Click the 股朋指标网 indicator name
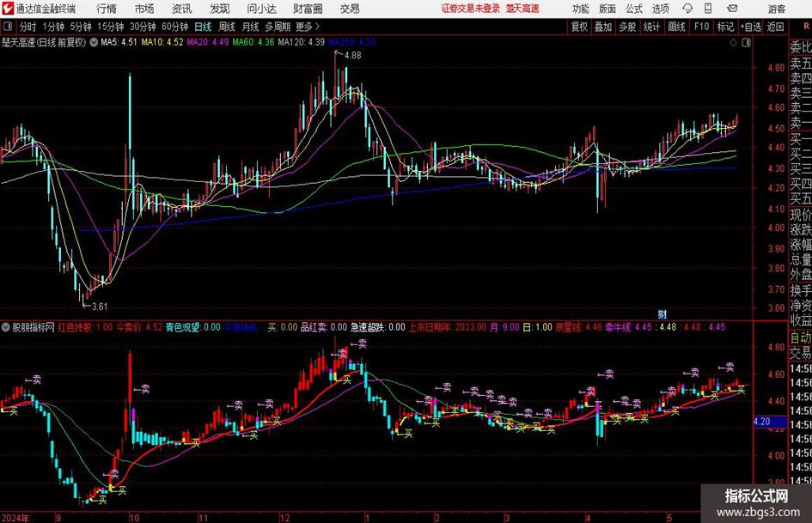 (34, 327)
